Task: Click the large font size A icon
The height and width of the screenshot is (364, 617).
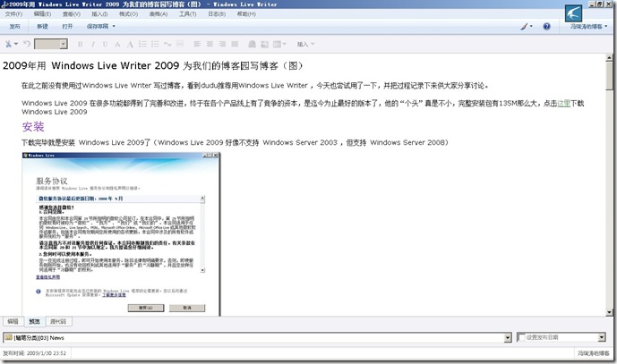Action: point(130,45)
